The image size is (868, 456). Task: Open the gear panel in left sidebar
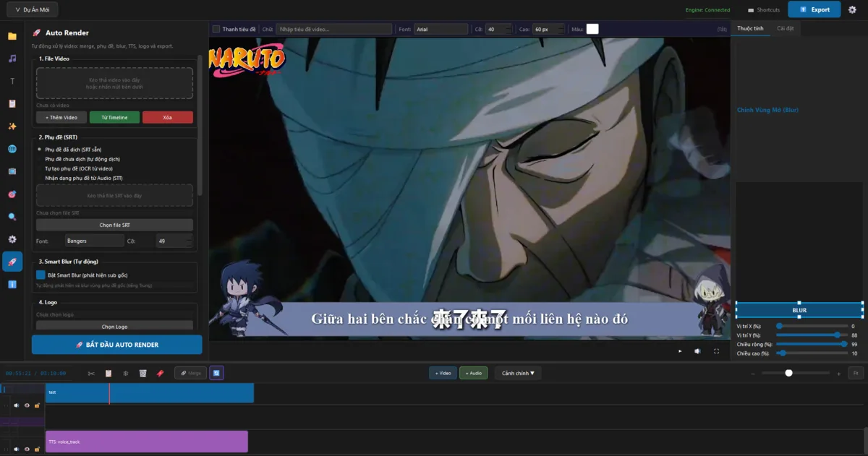click(12, 239)
